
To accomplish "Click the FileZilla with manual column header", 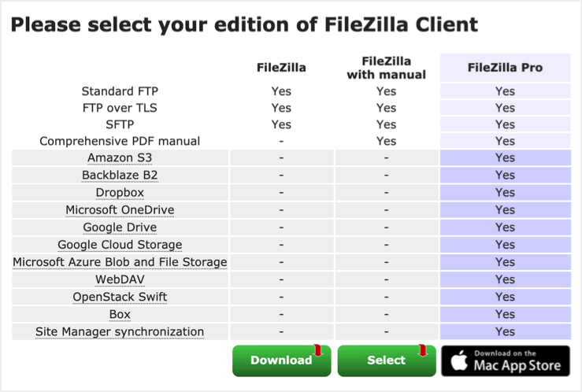I will point(386,68).
